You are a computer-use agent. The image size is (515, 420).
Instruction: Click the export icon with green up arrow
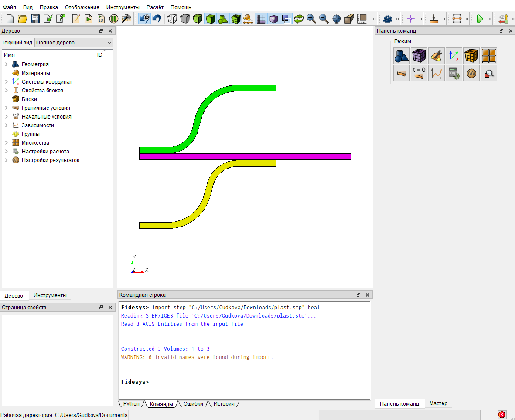(x=61, y=19)
